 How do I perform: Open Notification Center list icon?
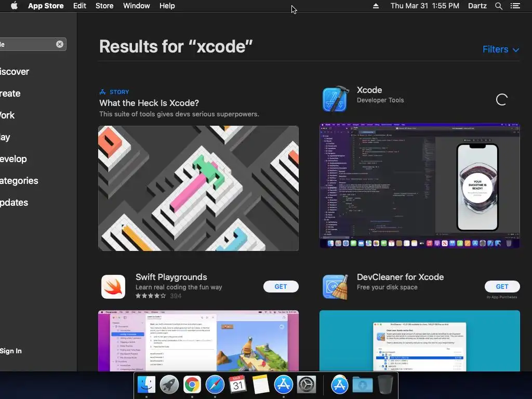click(x=515, y=6)
